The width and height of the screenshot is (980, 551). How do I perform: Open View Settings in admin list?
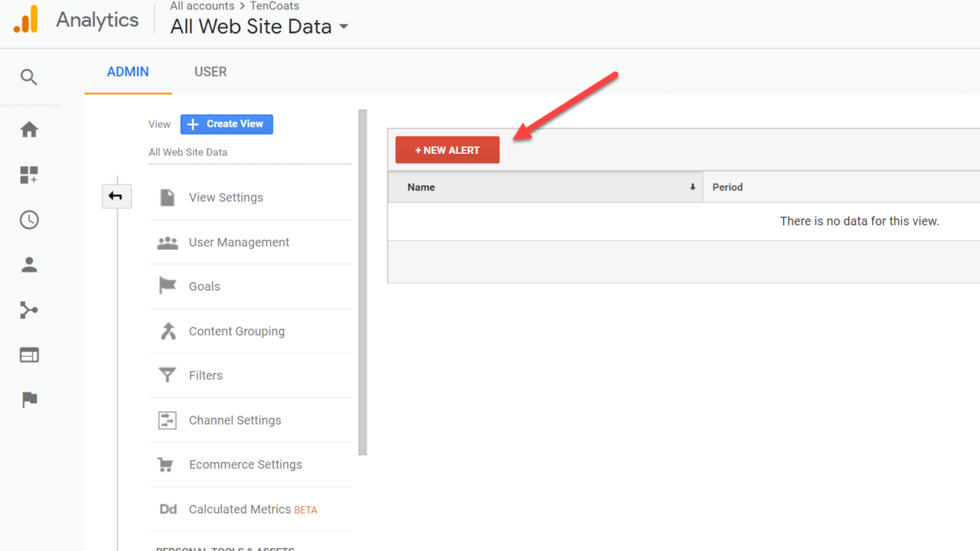[226, 197]
